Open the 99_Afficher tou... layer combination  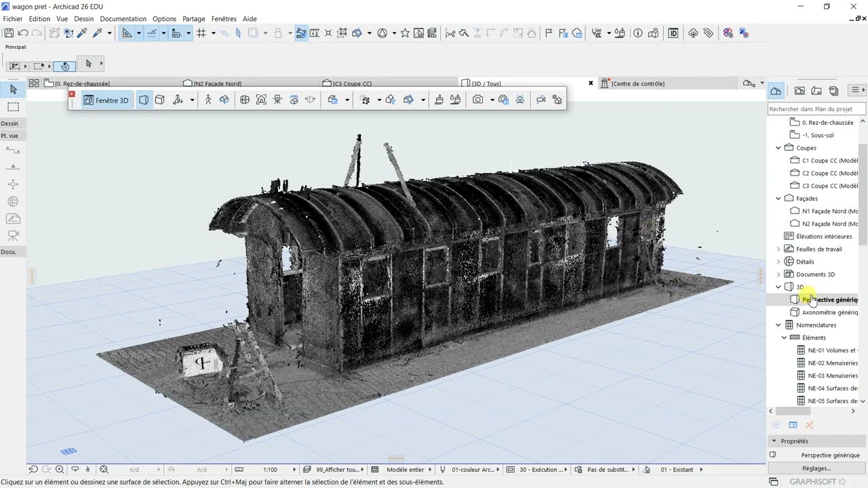pos(337,469)
